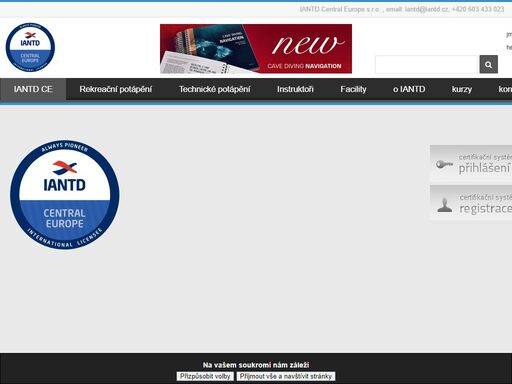Click the Přizpůsobit volby button
The height and width of the screenshot is (384, 512).
(x=205, y=376)
